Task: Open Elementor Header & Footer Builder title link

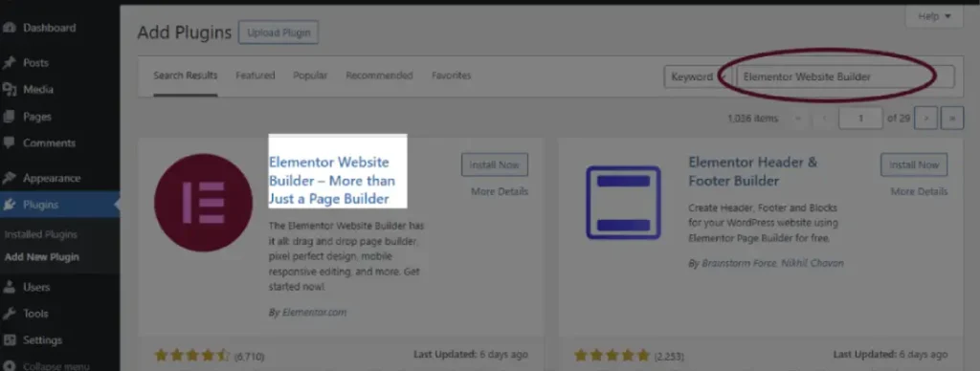Action: click(752, 172)
